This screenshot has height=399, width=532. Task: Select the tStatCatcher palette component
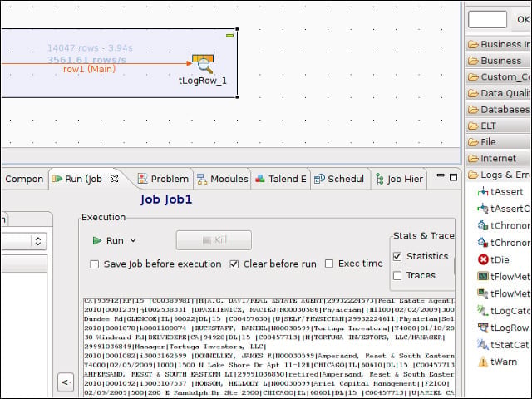[x=504, y=345]
